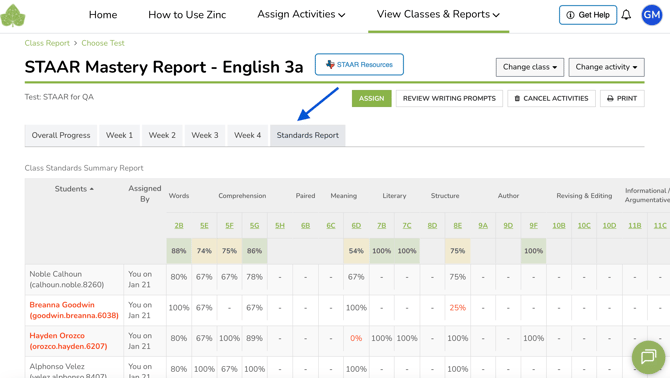Open standard 5F link
This screenshot has height=378, width=670.
[229, 226]
